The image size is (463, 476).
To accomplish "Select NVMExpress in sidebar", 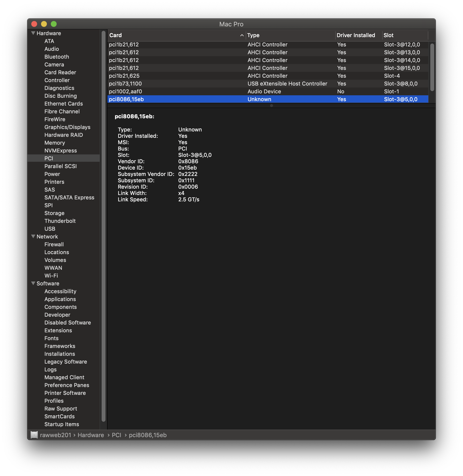I will point(61,151).
